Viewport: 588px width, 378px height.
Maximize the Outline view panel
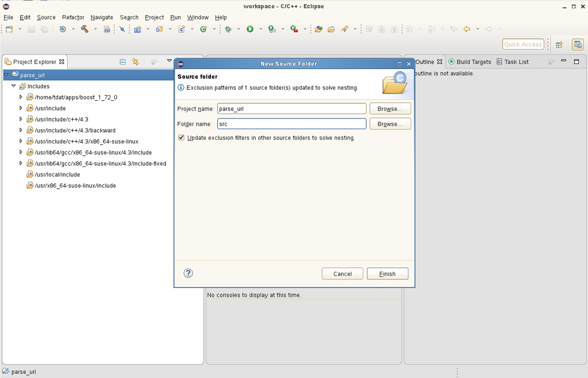tap(577, 61)
